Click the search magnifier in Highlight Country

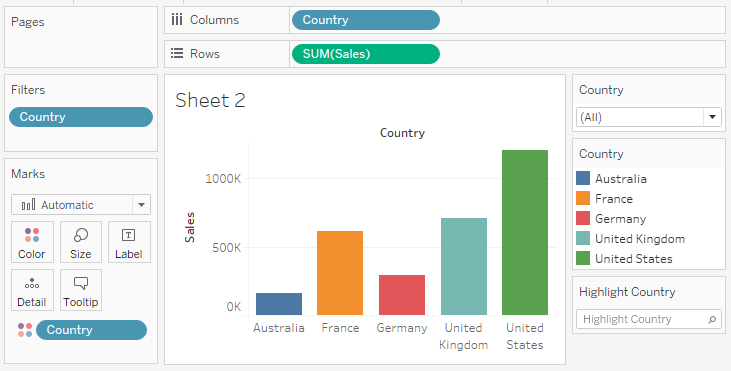point(712,320)
